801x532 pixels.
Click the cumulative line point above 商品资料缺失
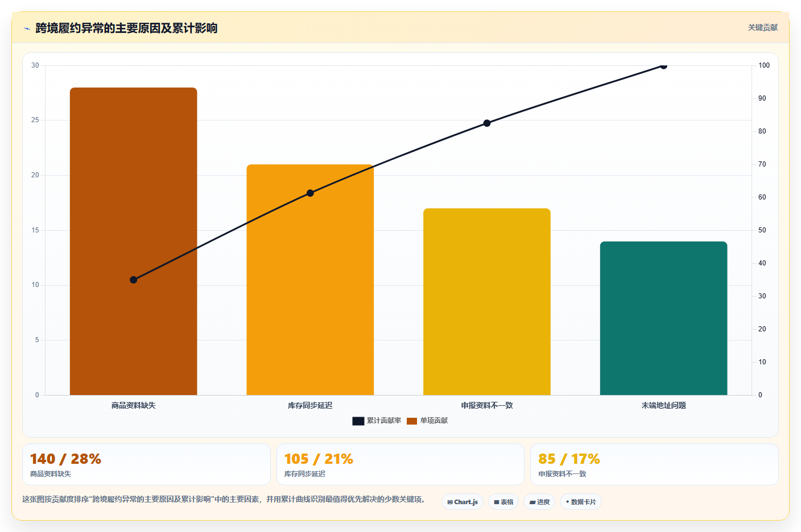pos(134,280)
